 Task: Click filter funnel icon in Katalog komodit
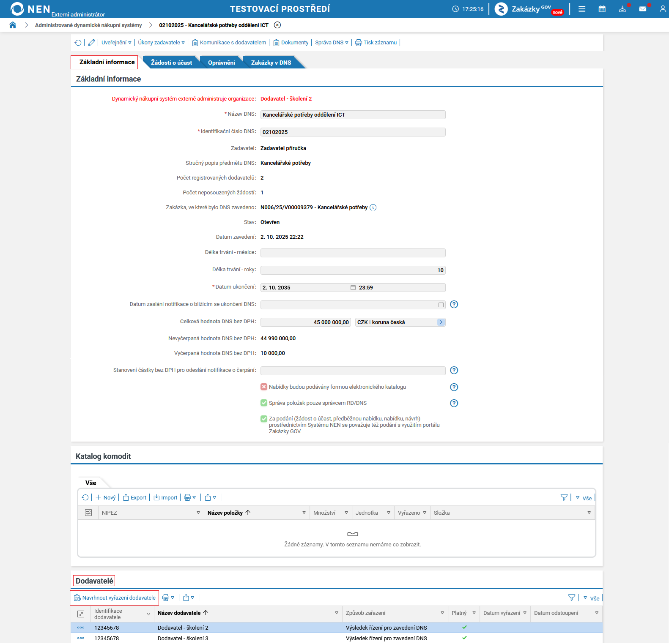tap(564, 497)
